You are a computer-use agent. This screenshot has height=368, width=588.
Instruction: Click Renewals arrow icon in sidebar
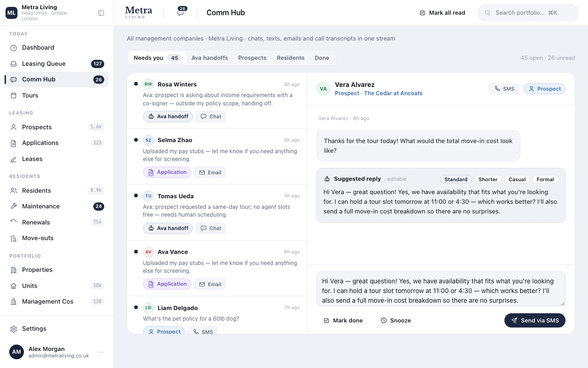[14, 223]
